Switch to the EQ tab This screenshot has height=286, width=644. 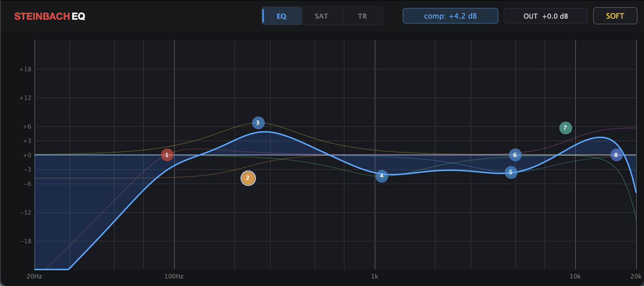282,16
